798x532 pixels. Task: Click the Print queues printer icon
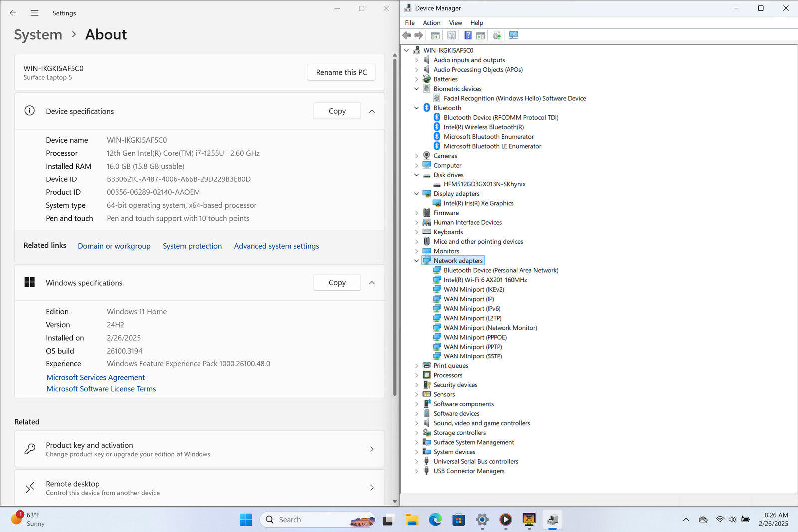tap(427, 366)
